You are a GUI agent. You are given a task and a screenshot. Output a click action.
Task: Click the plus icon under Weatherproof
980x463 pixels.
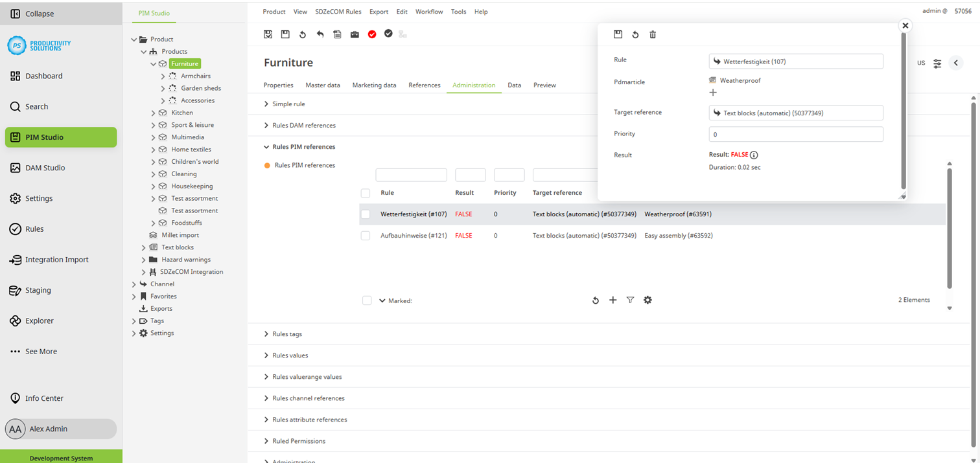pos(713,93)
